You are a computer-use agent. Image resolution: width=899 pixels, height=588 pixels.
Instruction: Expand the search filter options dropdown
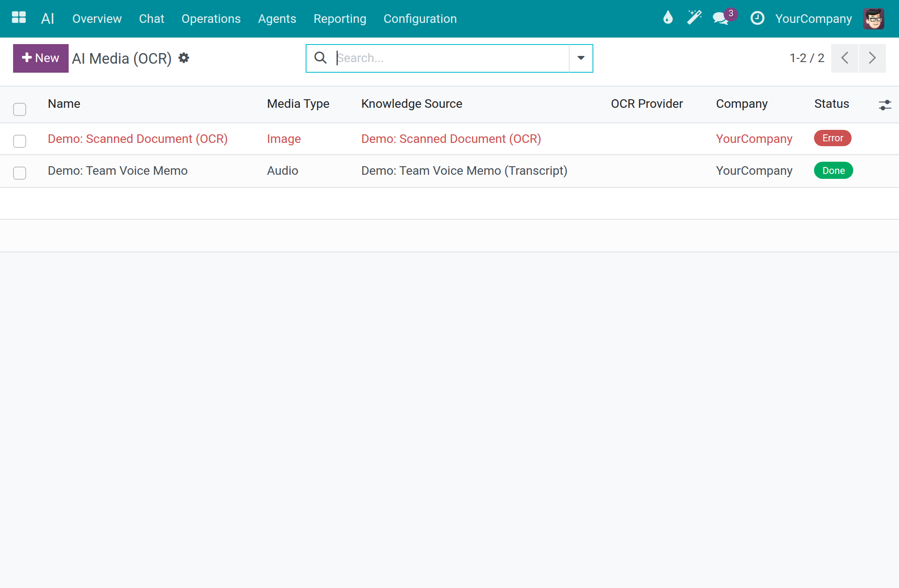tap(581, 58)
